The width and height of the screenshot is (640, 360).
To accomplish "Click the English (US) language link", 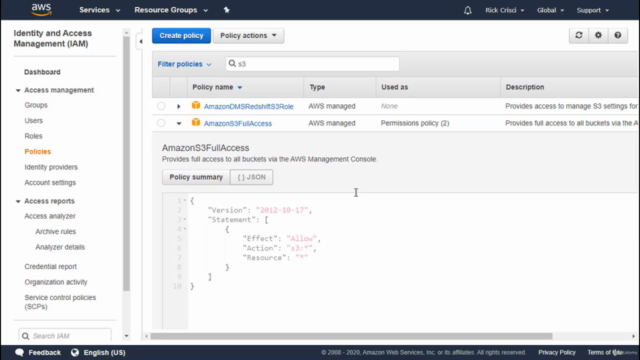I will [104, 352].
